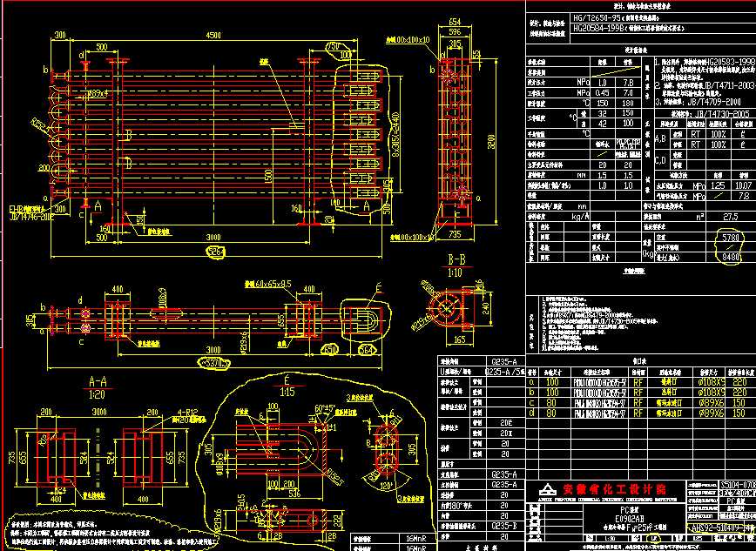Click the circled 5780 weight value

(x=730, y=239)
